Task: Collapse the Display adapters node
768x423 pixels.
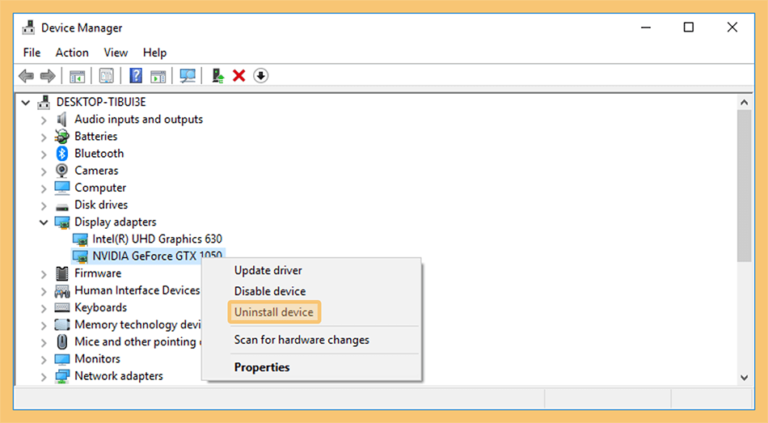Action: coord(44,222)
